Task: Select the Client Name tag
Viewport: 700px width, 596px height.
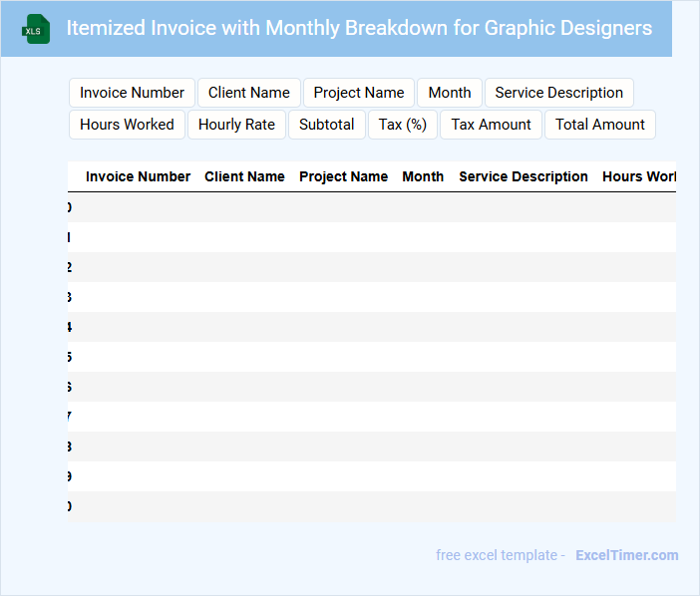Action: click(249, 93)
